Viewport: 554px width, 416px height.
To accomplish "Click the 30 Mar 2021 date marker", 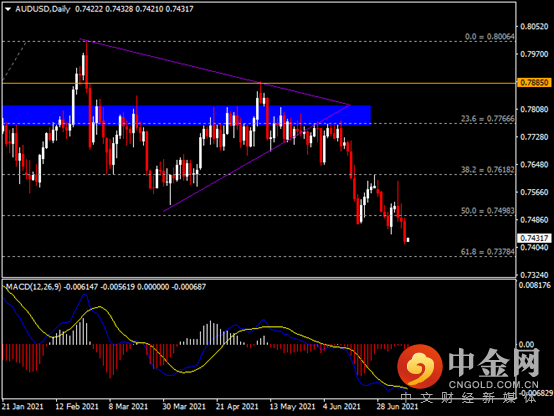I will (184, 406).
